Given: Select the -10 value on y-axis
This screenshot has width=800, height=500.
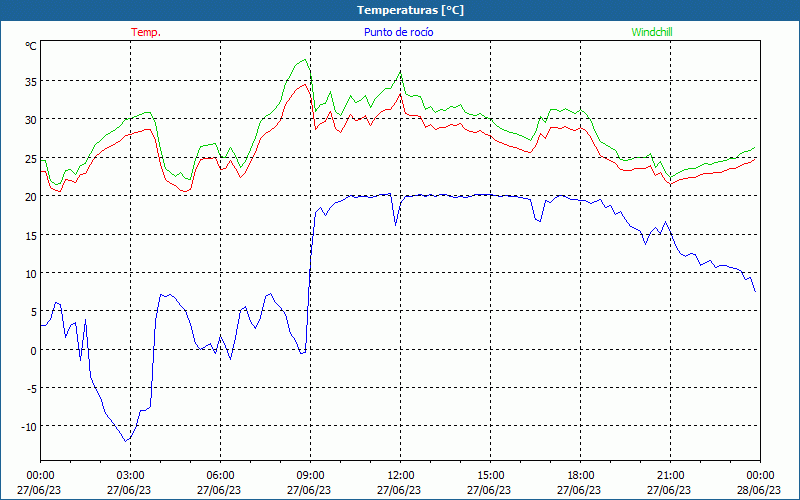Looking at the screenshot, I should tap(29, 428).
